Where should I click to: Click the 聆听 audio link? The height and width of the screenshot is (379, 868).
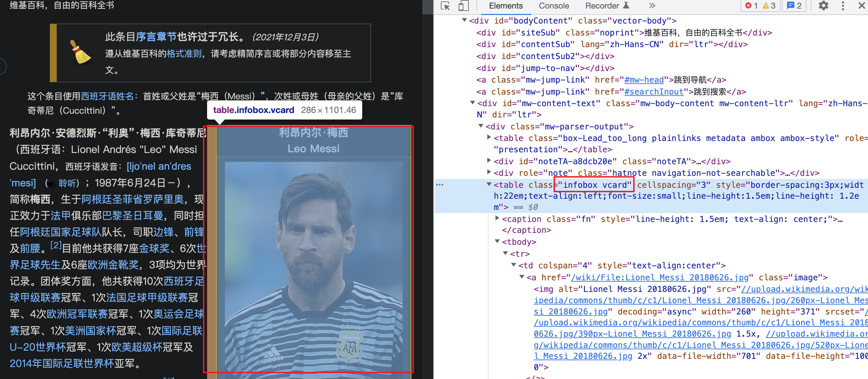(68, 183)
